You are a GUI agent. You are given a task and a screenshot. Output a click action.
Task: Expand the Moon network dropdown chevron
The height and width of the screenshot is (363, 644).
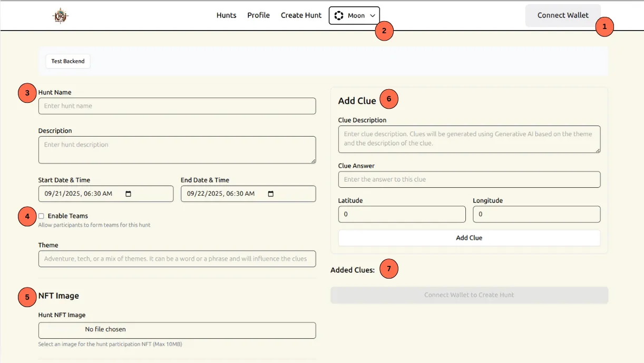[x=373, y=16]
